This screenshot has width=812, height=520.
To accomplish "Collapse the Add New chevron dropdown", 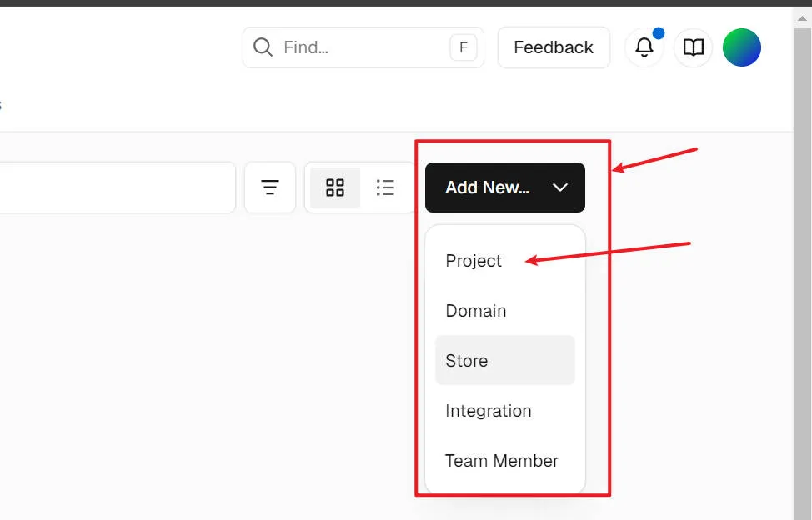I will coord(560,187).
